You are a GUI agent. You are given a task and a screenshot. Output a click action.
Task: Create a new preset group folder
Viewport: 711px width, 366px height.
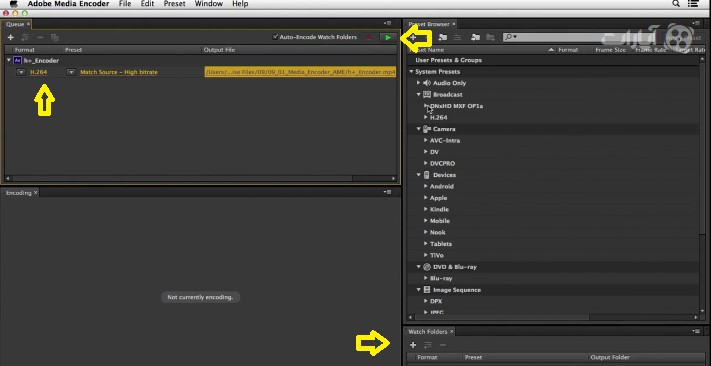point(443,38)
